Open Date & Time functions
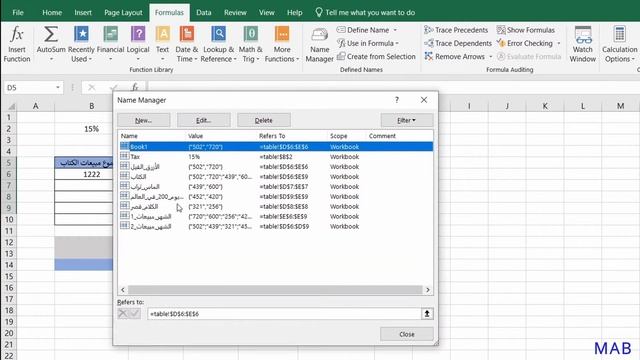The width and height of the screenshot is (640, 360). [x=187, y=44]
